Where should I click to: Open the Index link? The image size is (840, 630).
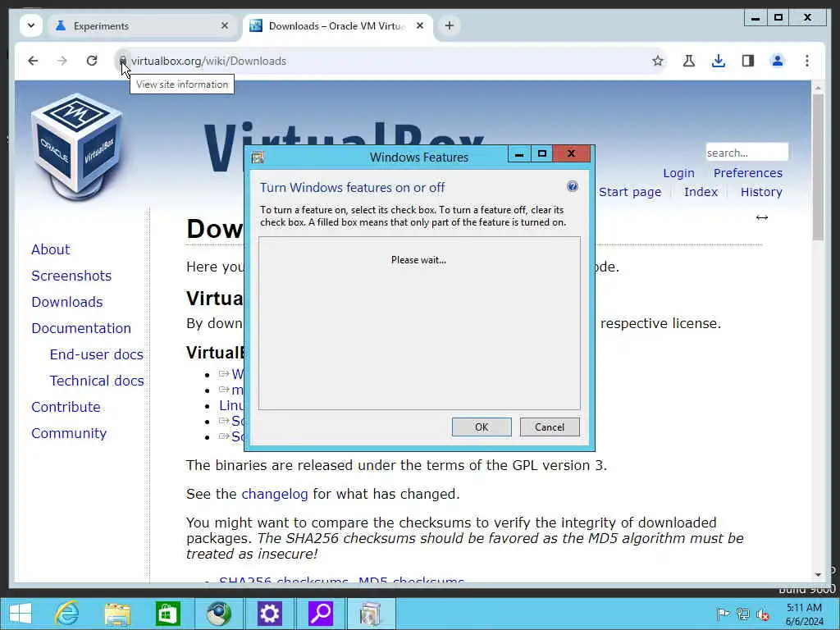coord(701,192)
